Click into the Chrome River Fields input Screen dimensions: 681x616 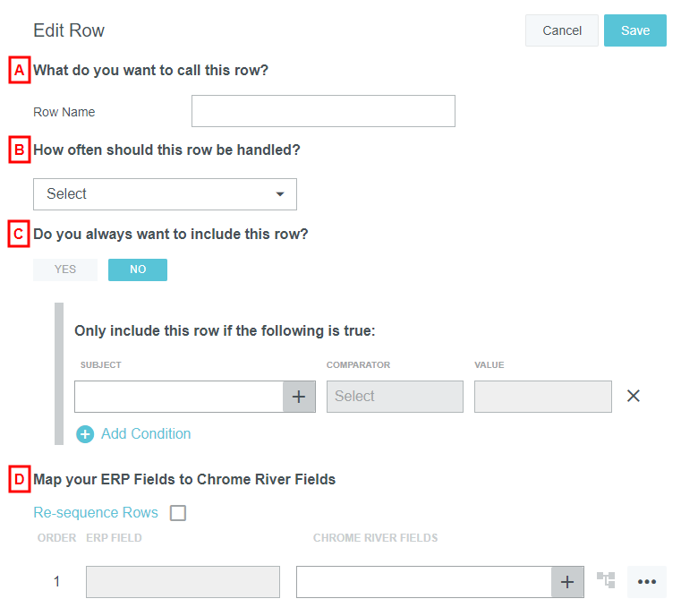(x=423, y=582)
